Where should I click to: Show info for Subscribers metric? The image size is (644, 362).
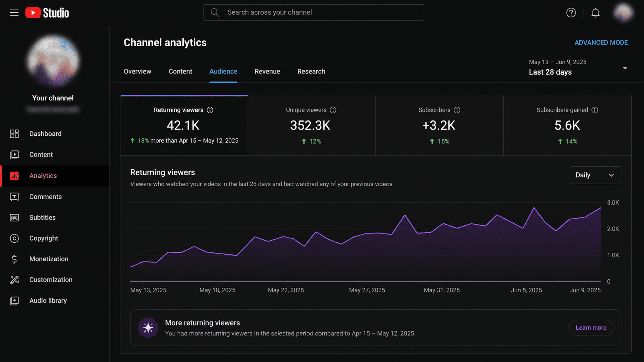point(457,110)
